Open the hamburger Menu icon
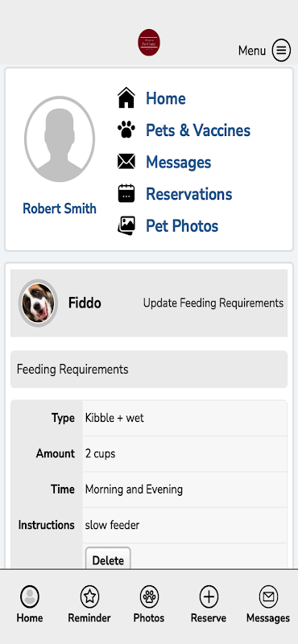This screenshot has width=298, height=644. tap(281, 51)
